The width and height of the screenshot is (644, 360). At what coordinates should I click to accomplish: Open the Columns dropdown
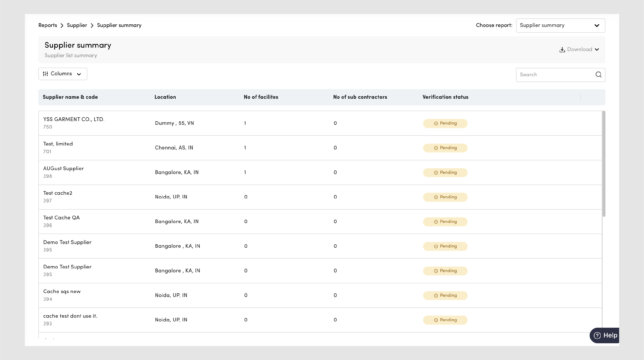pyautogui.click(x=62, y=74)
